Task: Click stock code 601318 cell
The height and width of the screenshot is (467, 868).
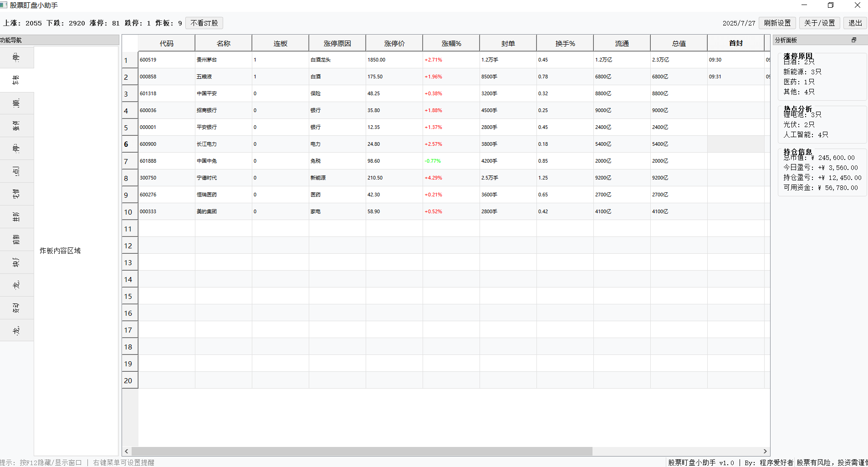Action: tap(167, 93)
